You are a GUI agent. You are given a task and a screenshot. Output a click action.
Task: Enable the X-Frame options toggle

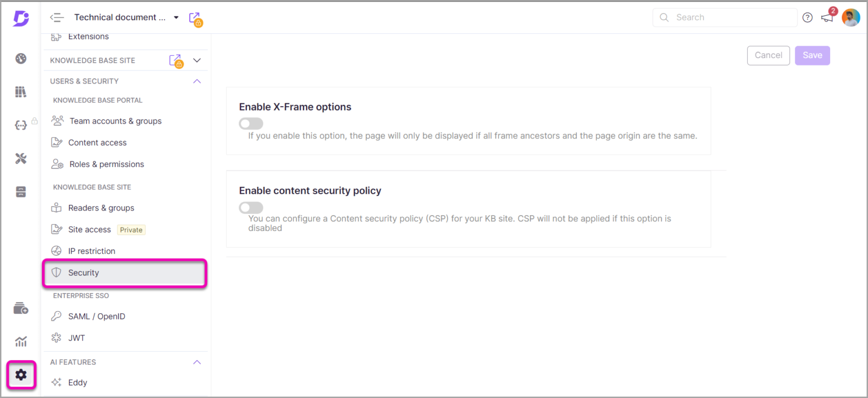251,124
